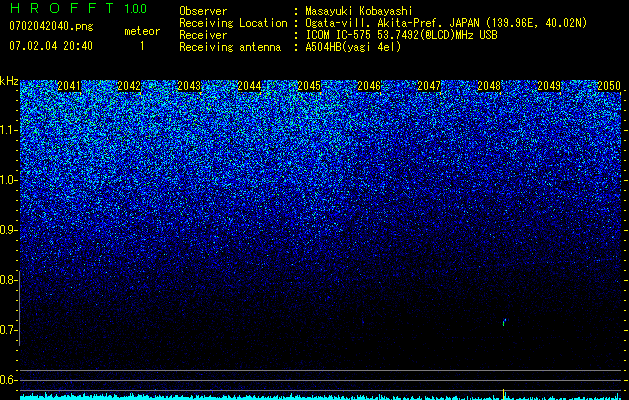Click the 2042 time marker
This screenshot has width=629, height=400.
coord(129,86)
